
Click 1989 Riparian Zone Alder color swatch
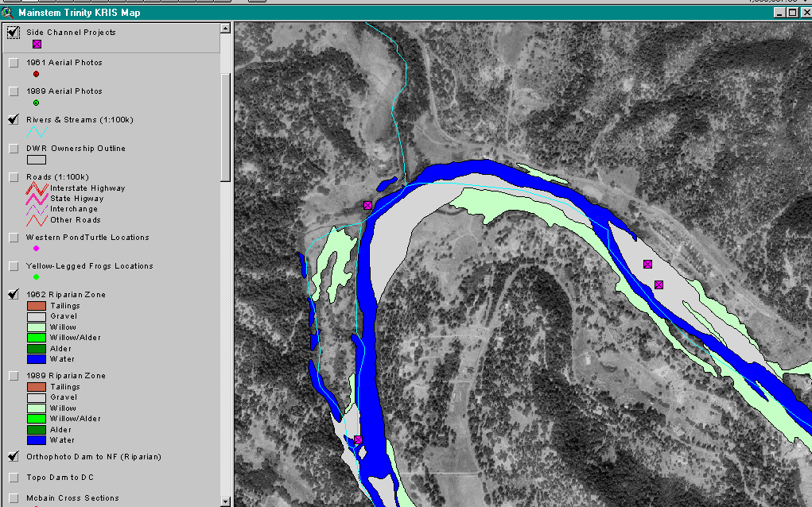37,430
